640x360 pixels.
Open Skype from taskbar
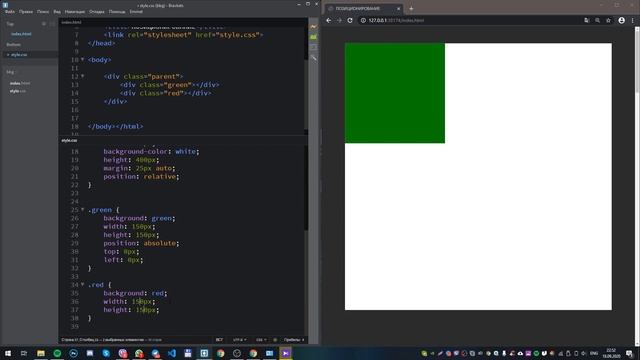106,353
